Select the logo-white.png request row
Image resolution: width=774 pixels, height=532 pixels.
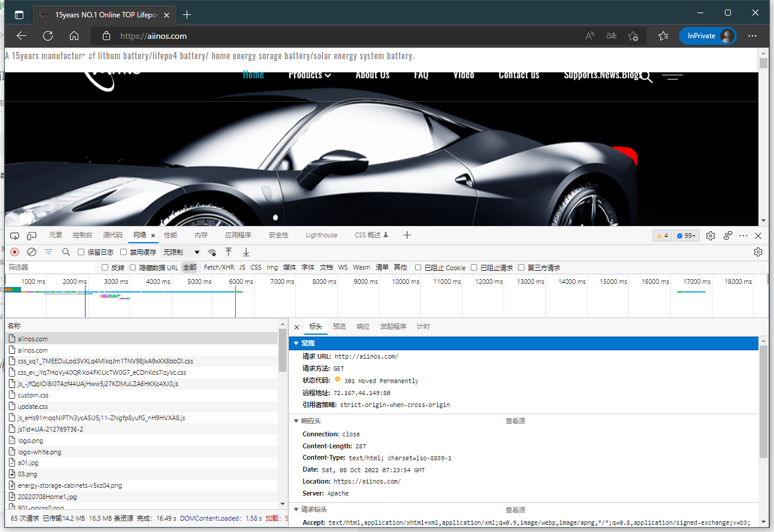(142, 452)
